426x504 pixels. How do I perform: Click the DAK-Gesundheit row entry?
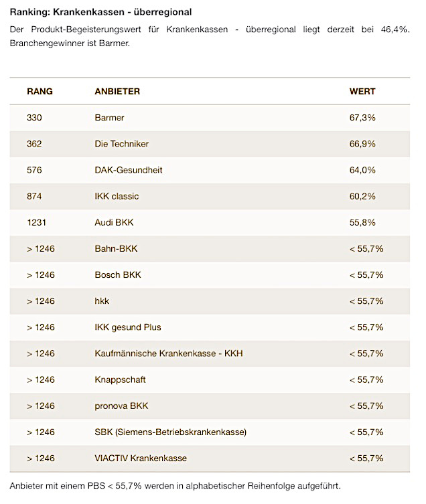[129, 170]
